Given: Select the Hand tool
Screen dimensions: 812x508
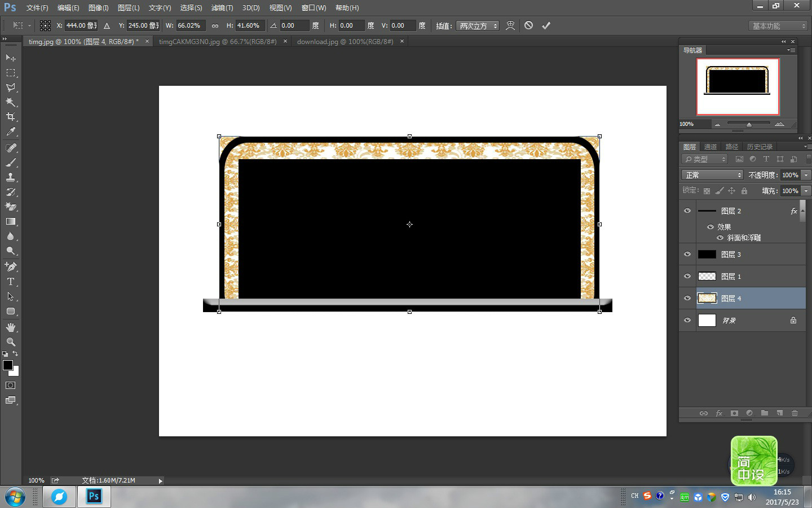Looking at the screenshot, I should coord(11,327).
